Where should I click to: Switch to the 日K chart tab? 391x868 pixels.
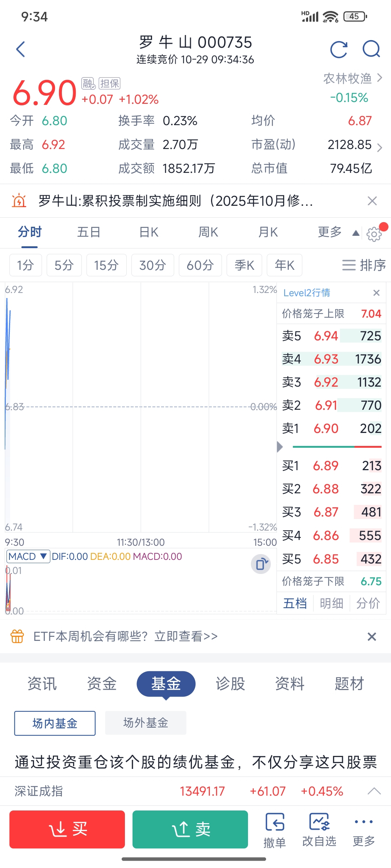pos(149,232)
